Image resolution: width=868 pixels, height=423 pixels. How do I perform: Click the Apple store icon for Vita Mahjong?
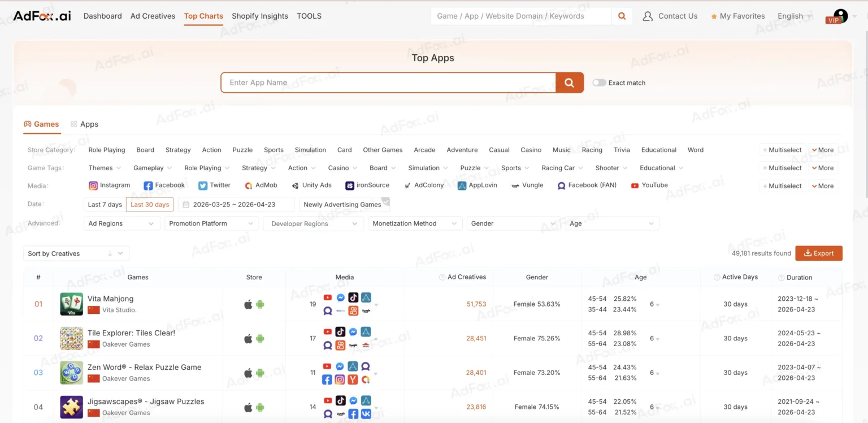pyautogui.click(x=248, y=304)
